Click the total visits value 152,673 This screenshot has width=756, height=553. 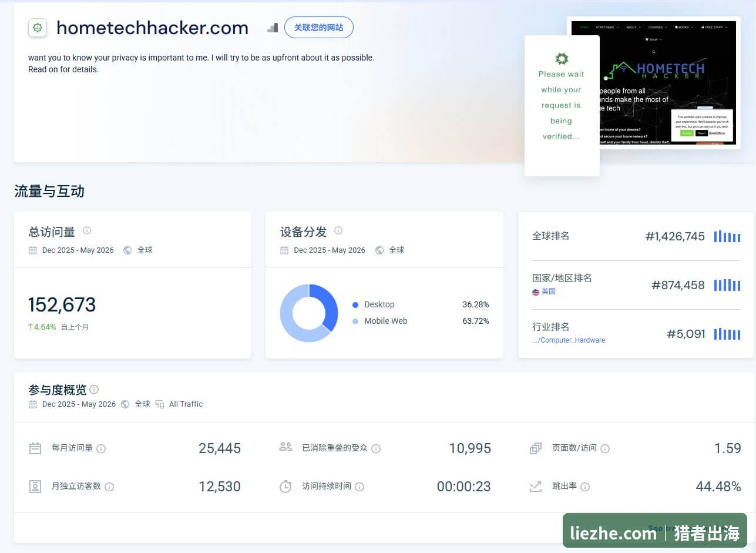tap(62, 305)
